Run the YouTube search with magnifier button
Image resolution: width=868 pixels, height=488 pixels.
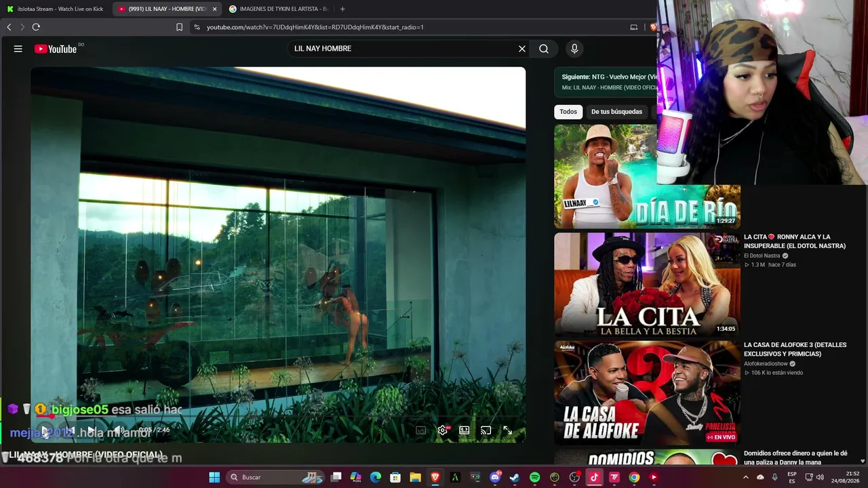coord(544,49)
